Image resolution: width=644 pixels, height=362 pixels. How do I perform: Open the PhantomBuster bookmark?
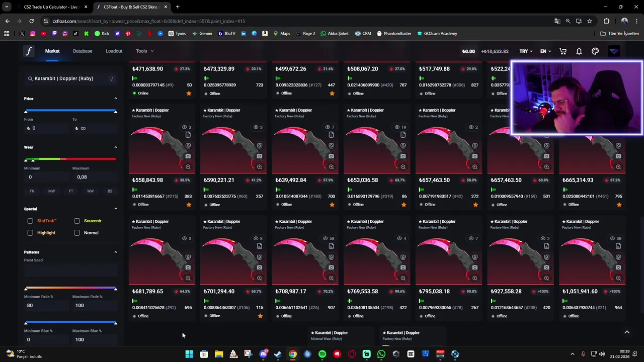click(x=394, y=34)
